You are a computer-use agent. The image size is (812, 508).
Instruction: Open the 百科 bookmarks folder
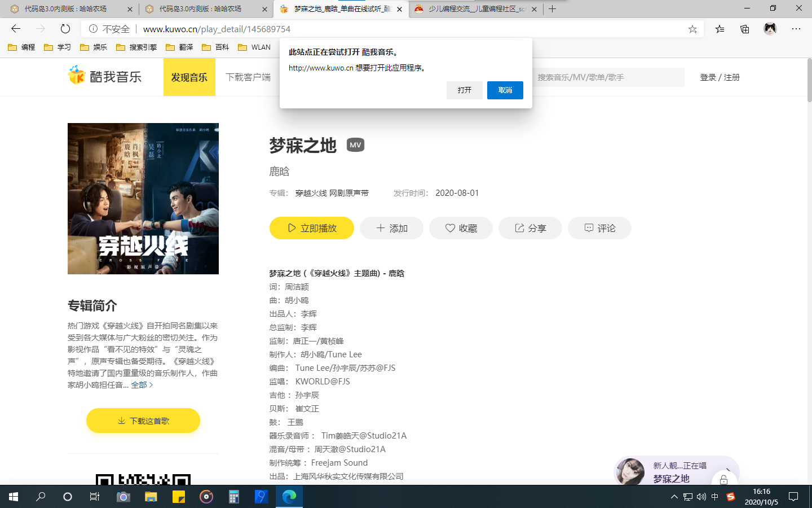(215, 47)
